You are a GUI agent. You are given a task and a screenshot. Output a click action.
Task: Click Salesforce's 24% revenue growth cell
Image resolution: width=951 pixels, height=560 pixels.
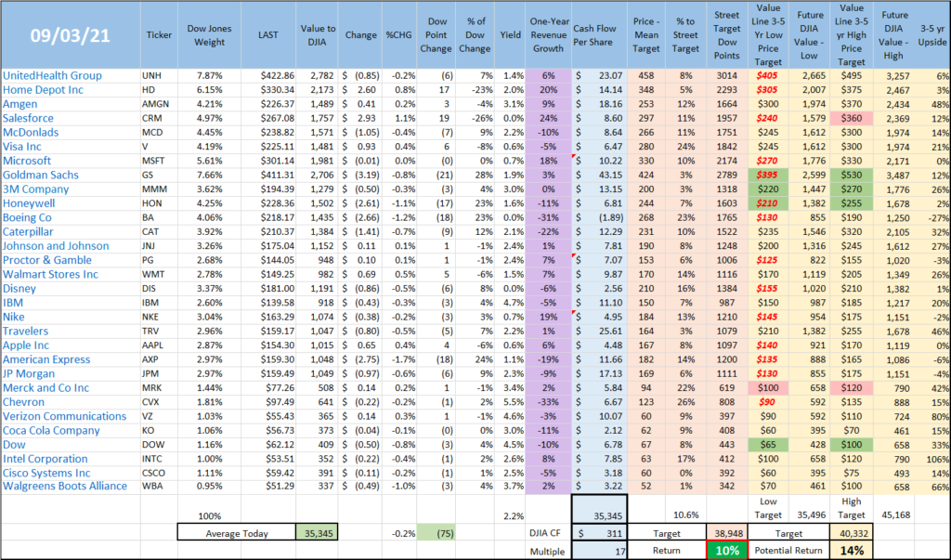548,118
